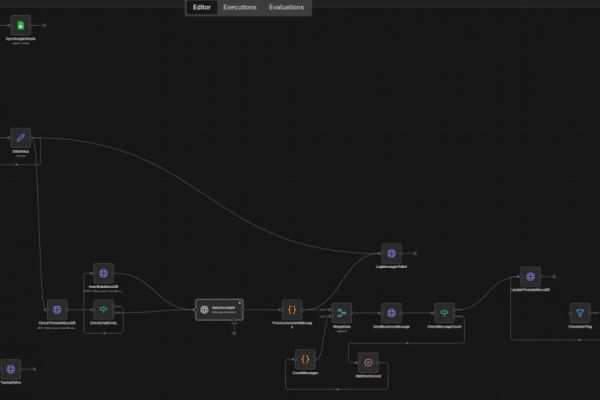Switch to the Editor tab
The height and width of the screenshot is (400, 600).
tap(202, 7)
